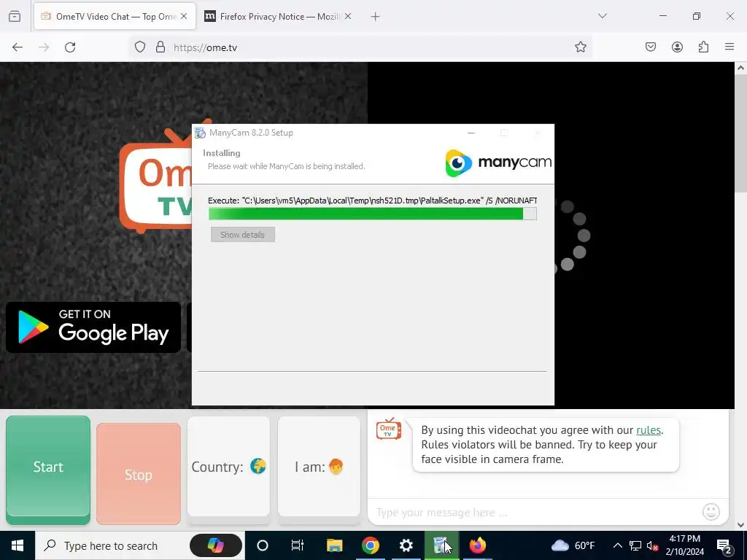Open the I am gender selector
This screenshot has height=560, width=747.
click(320, 467)
